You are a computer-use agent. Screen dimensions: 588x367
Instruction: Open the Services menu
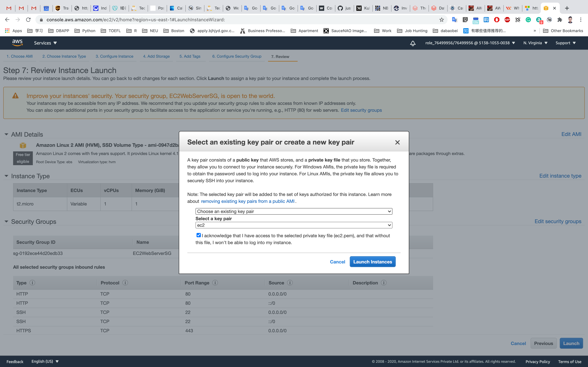pos(45,43)
